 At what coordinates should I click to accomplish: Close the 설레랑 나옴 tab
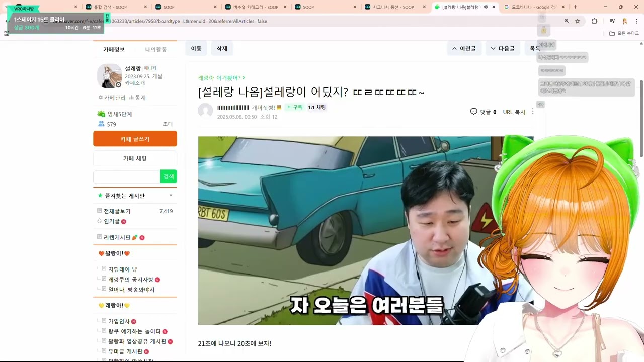pyautogui.click(x=494, y=7)
